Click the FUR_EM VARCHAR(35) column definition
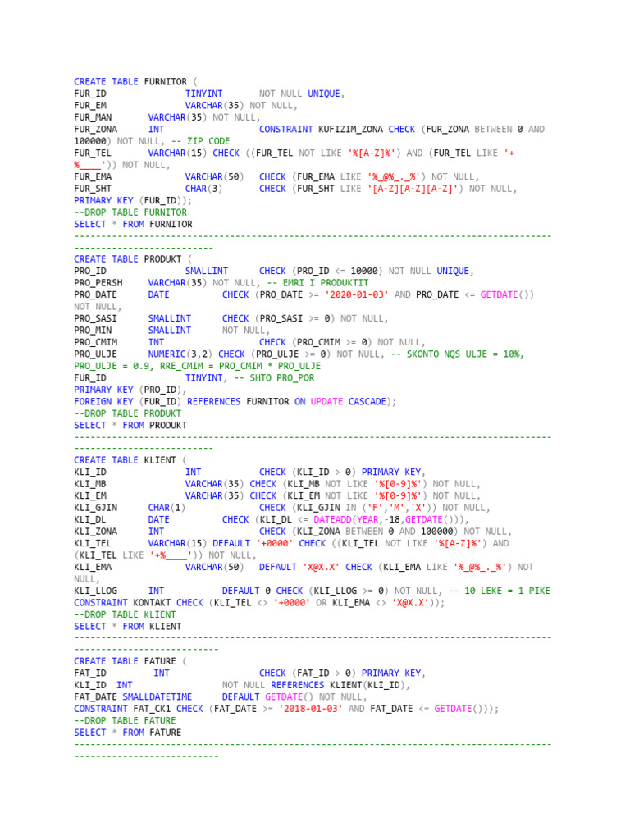Image resolution: width=630 pixels, height=840 pixels. tap(185, 106)
